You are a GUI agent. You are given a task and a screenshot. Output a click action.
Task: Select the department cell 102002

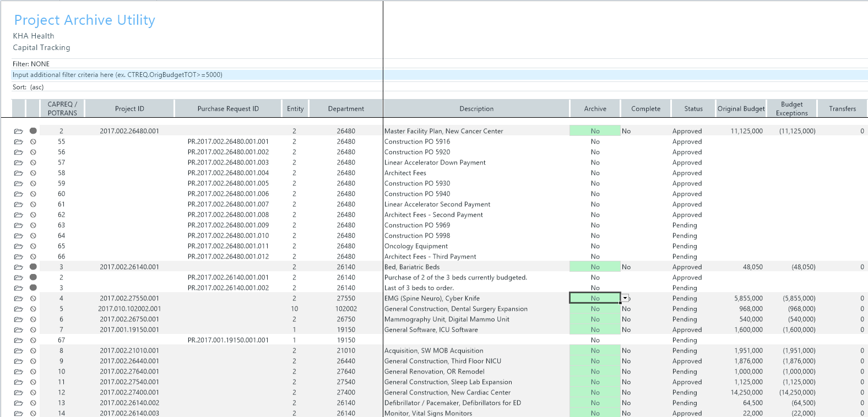coord(346,309)
